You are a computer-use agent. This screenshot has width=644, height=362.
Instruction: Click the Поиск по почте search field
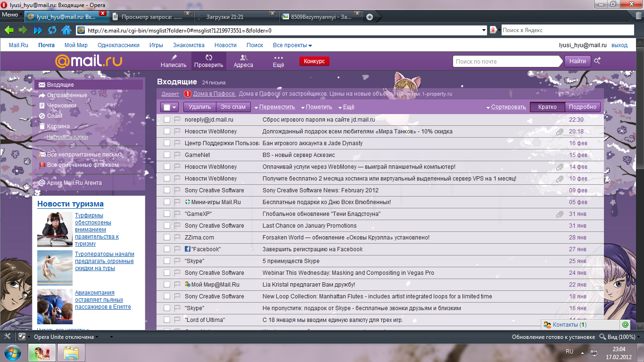point(508,61)
